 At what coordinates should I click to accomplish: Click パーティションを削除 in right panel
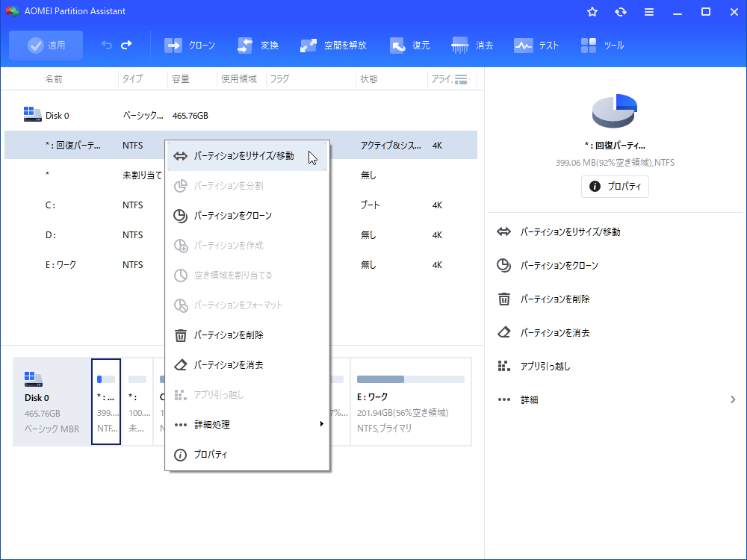[555, 299]
